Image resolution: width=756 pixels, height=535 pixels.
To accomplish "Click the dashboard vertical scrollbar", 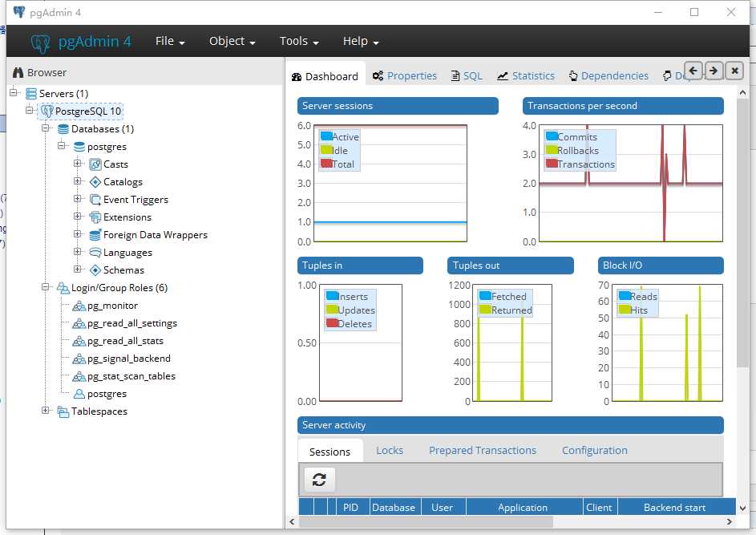I will click(742, 233).
